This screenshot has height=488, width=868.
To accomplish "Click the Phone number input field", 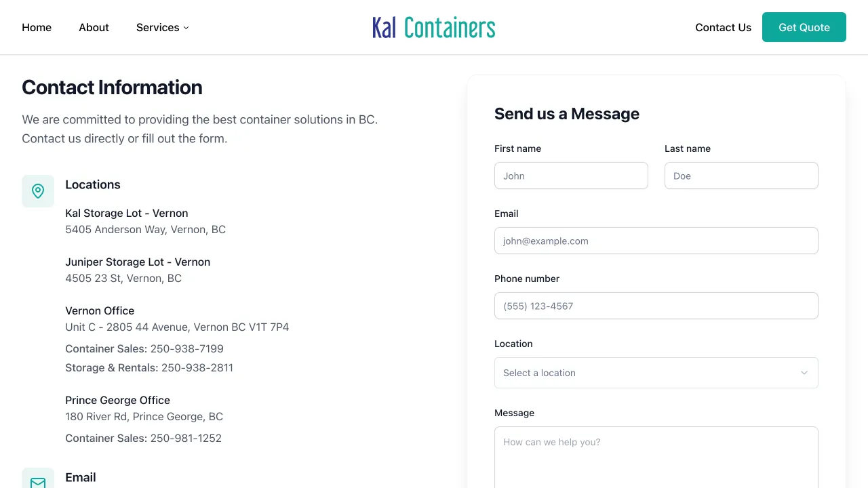I will 656,306.
